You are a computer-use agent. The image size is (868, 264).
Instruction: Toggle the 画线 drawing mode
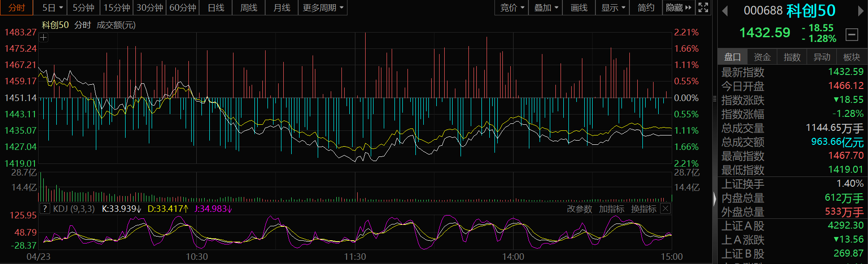[579, 7]
